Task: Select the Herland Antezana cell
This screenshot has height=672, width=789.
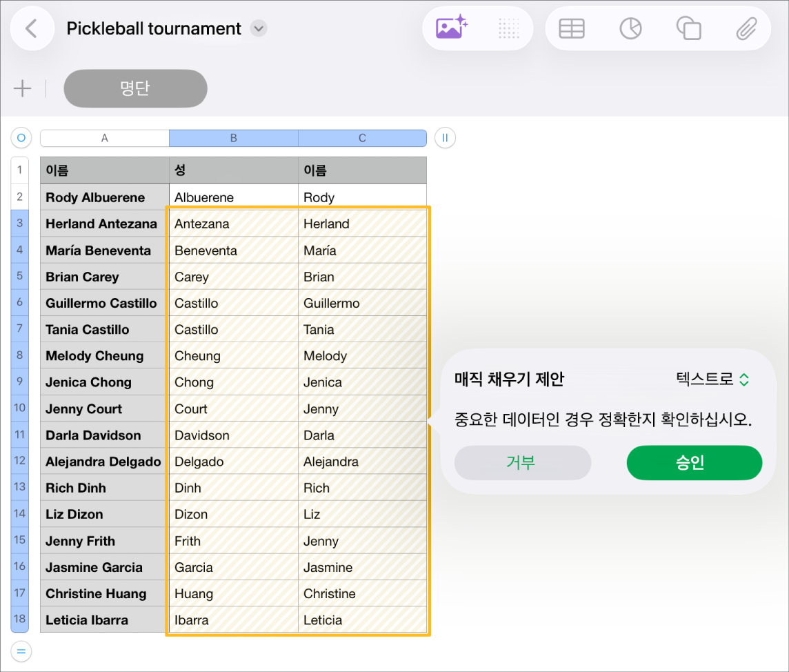Action: click(x=105, y=224)
